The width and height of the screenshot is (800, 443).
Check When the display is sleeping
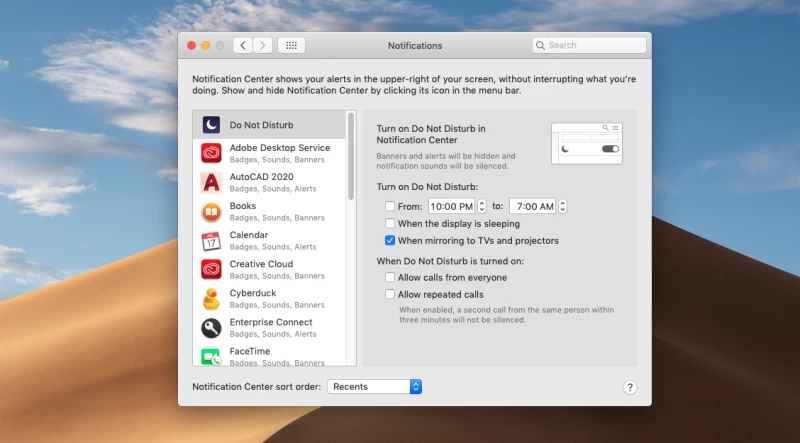pos(390,223)
